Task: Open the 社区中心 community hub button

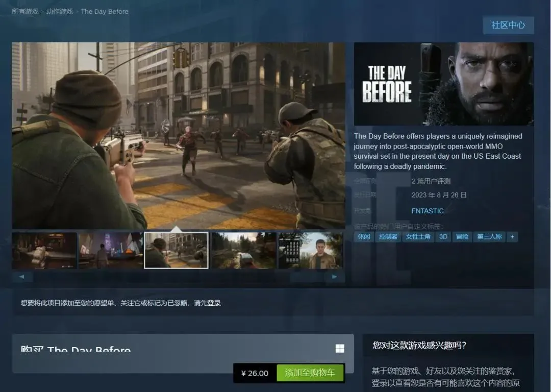Action: coord(508,25)
